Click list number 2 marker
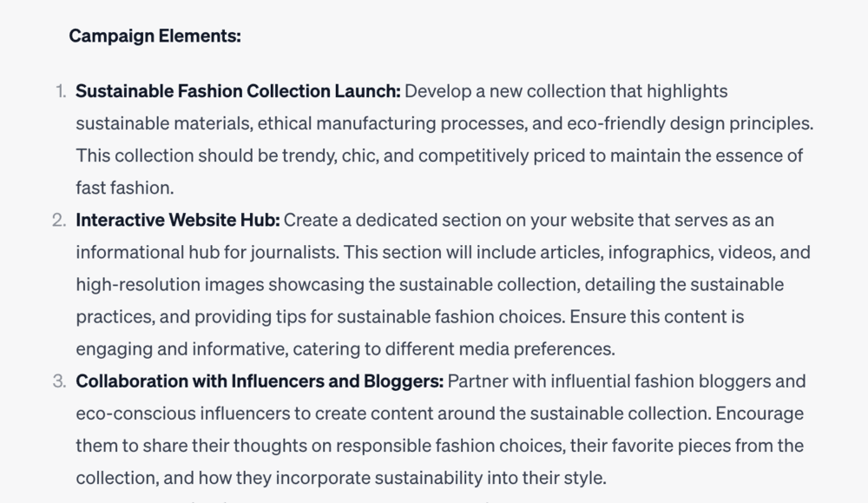The image size is (868, 503). [x=59, y=220]
